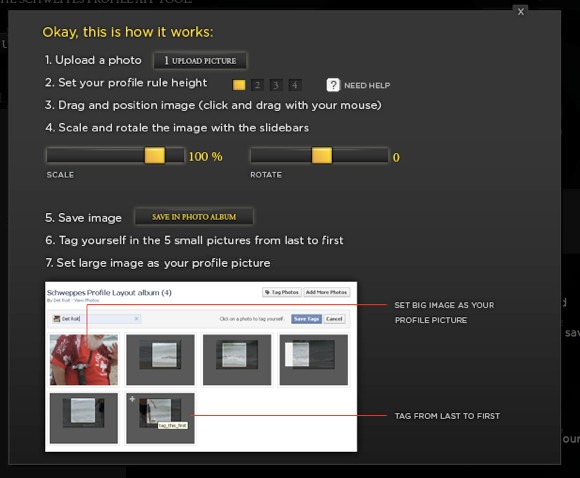
Task: Click the Schweppes Profile Layout album title
Action: point(109,293)
